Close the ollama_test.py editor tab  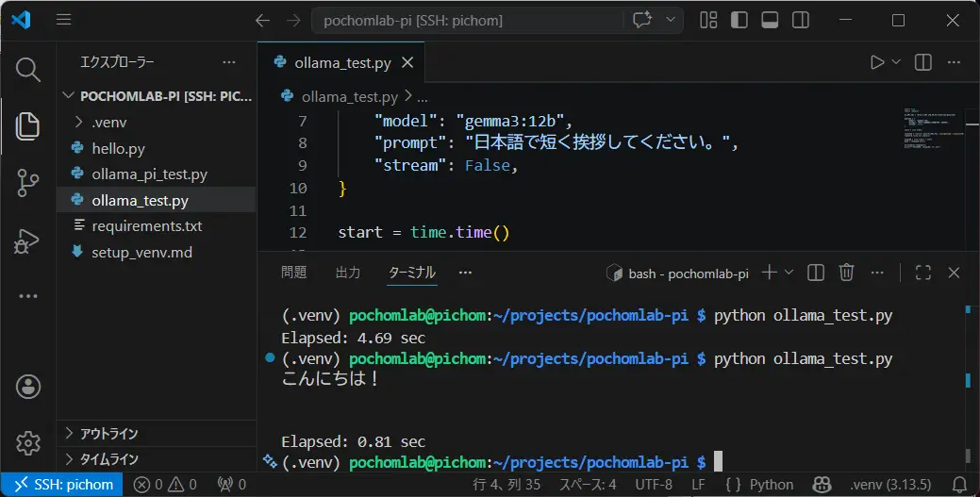tap(407, 62)
